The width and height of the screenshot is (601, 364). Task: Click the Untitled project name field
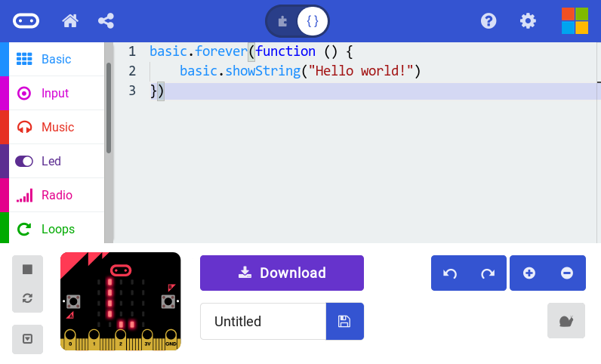pyautogui.click(x=263, y=321)
